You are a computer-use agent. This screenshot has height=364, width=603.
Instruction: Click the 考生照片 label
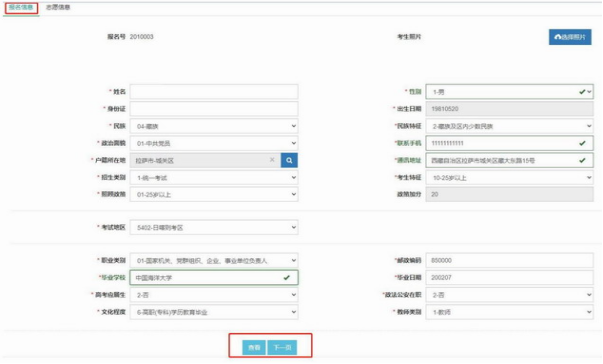tap(409, 37)
